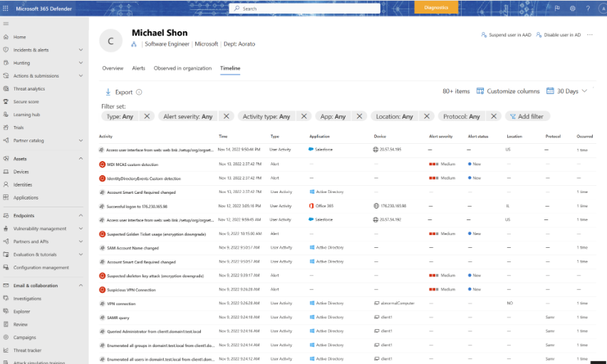This screenshot has height=364, width=607.
Task: Expand Vulnerability management chevron
Action: 81,229
